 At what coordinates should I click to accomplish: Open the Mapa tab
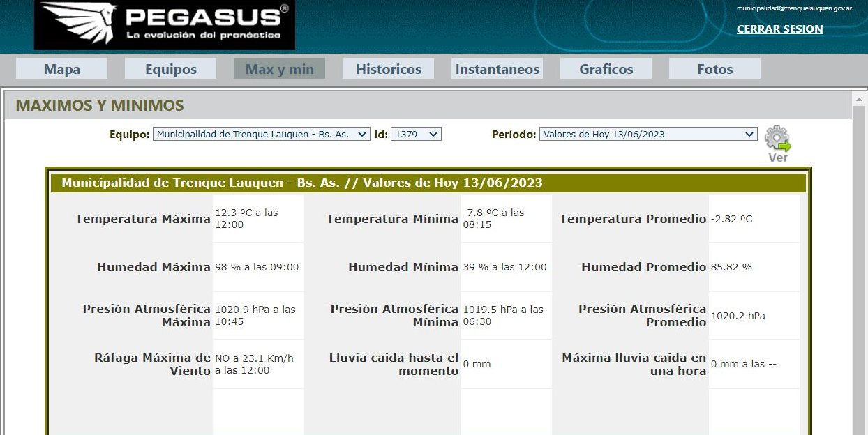click(62, 69)
